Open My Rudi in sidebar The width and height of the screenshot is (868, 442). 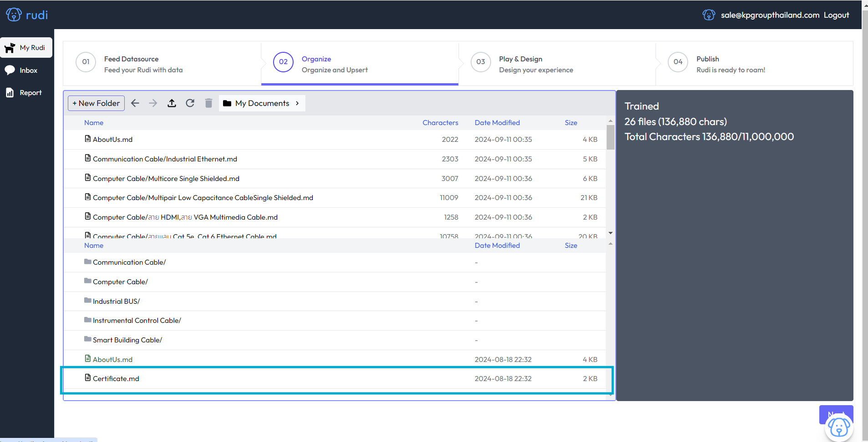[26, 48]
